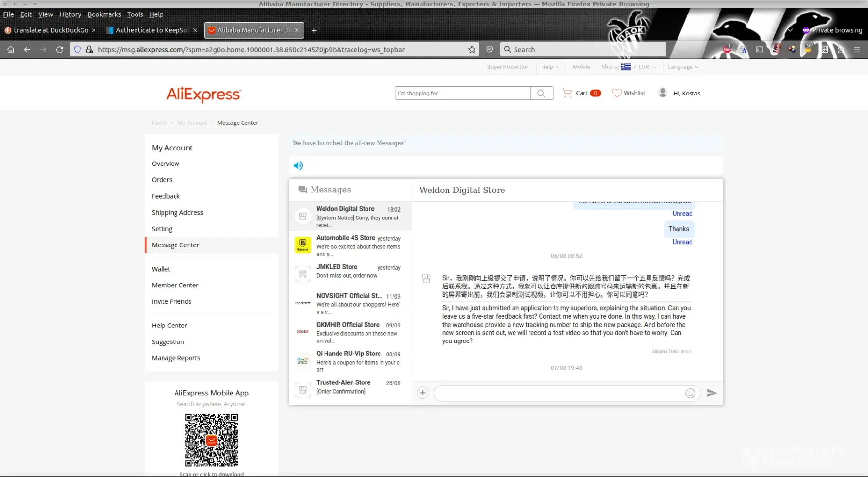The width and height of the screenshot is (868, 477).
Task: Expand the Help dropdown in top bar
Action: click(x=549, y=67)
